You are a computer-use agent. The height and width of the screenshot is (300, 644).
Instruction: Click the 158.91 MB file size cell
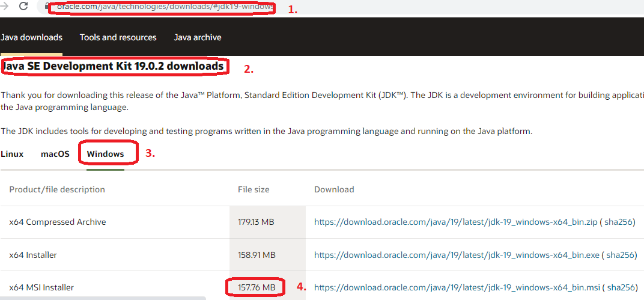(x=267, y=255)
